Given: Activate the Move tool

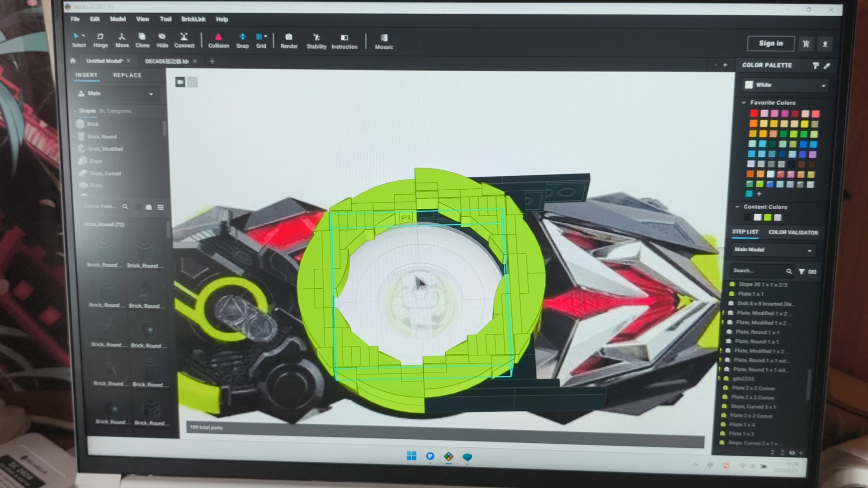Looking at the screenshot, I should click(122, 40).
